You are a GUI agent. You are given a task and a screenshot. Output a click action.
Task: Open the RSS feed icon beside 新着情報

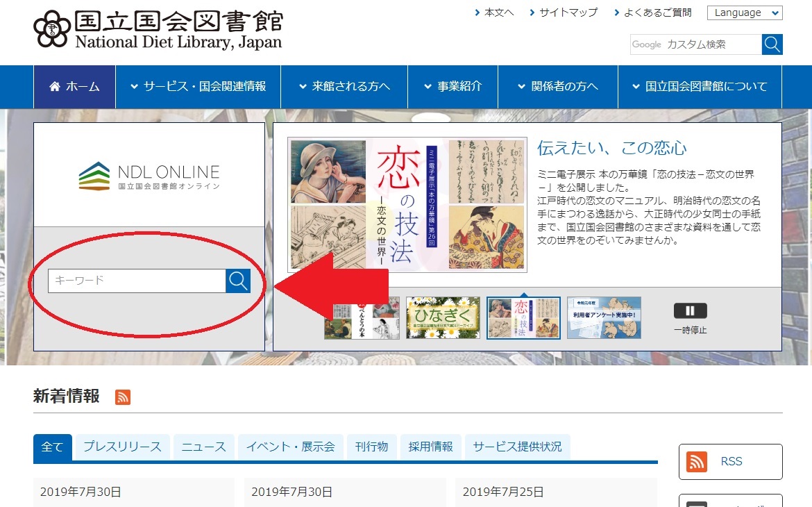click(123, 397)
